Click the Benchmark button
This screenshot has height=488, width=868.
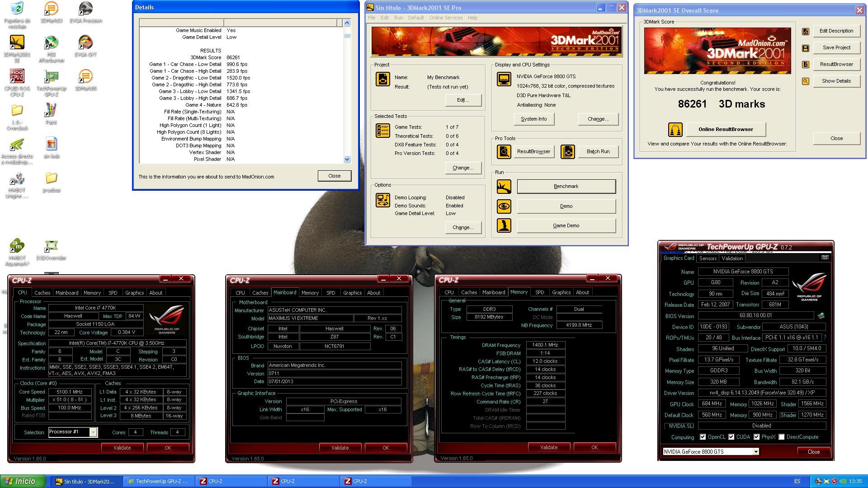566,187
